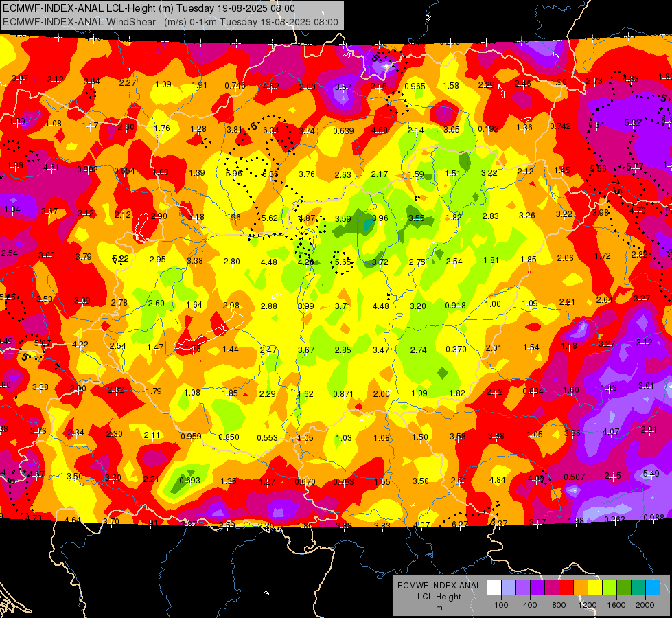Click the wind shear value 5.62

270,218
